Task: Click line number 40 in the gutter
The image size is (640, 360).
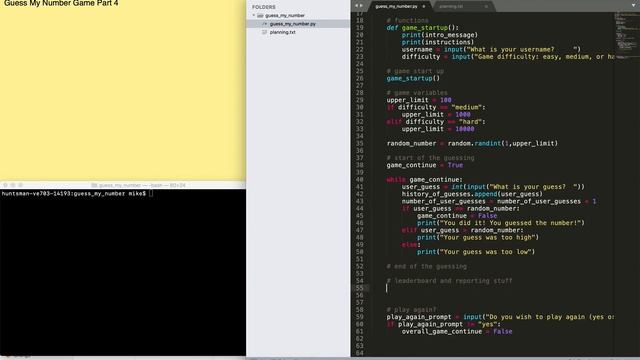Action: click(359, 180)
